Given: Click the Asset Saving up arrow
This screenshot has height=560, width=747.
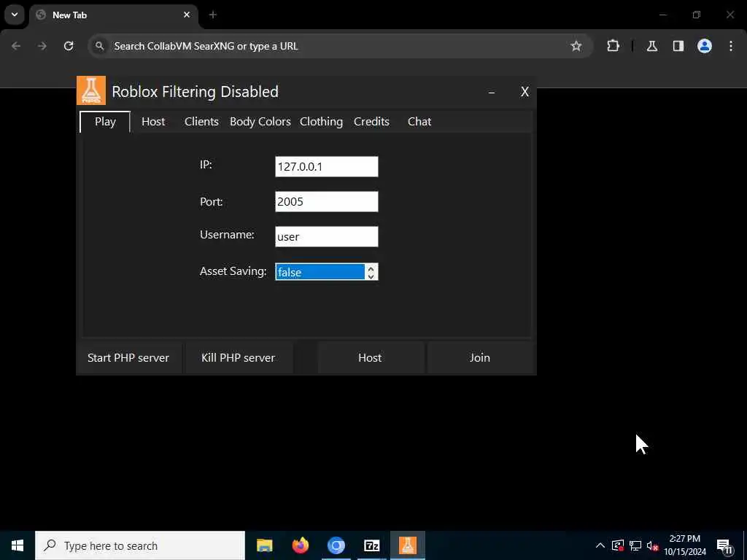Looking at the screenshot, I should (x=371, y=268).
